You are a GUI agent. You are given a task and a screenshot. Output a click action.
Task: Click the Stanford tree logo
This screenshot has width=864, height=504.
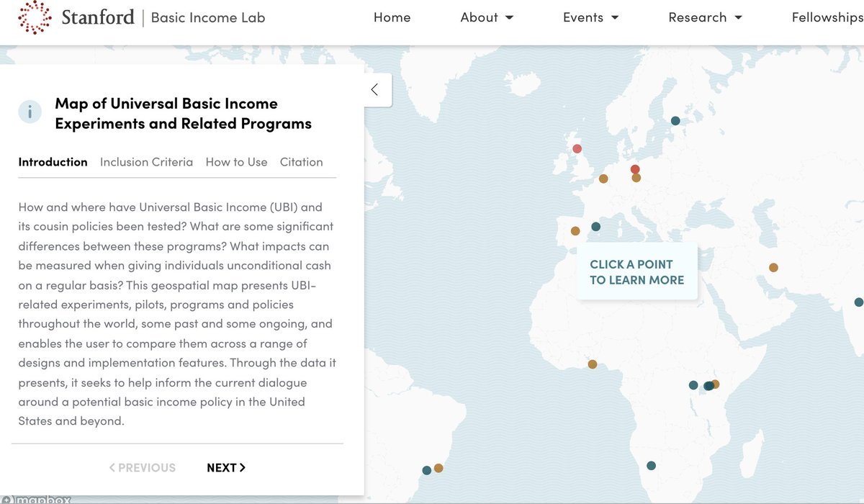pos(34,16)
